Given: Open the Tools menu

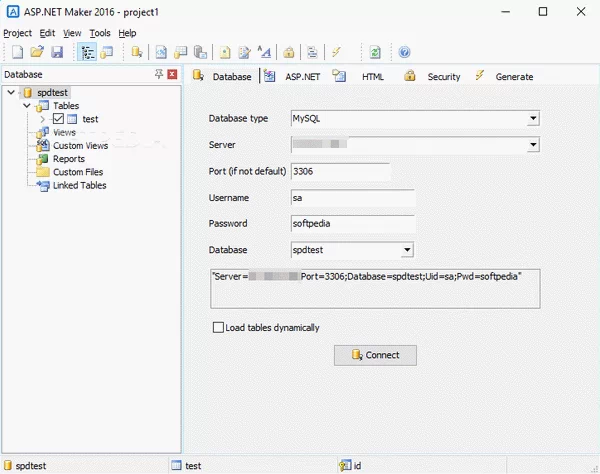Looking at the screenshot, I should (100, 33).
